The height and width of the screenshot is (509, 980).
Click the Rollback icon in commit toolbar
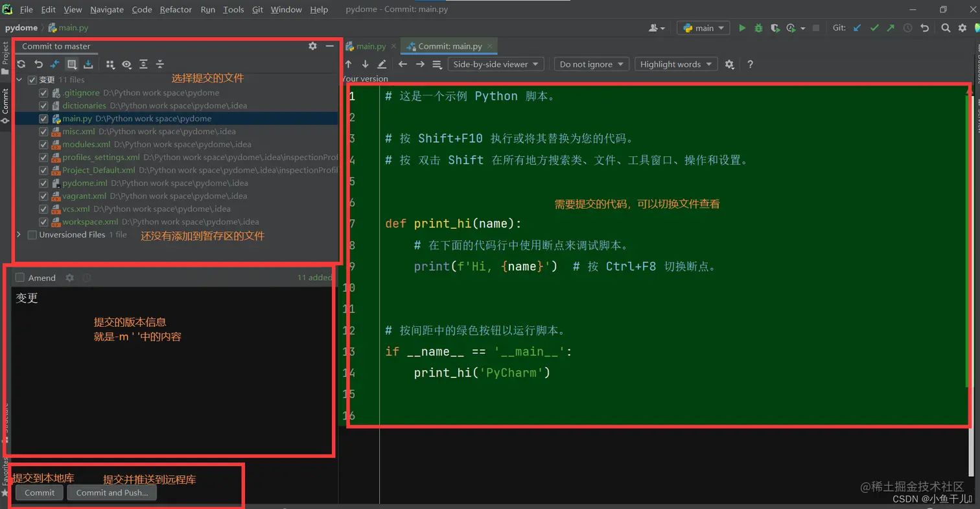click(x=38, y=64)
